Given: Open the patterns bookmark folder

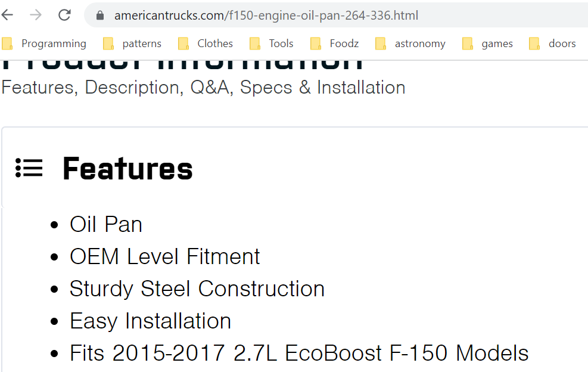Looking at the screenshot, I should click(132, 44).
